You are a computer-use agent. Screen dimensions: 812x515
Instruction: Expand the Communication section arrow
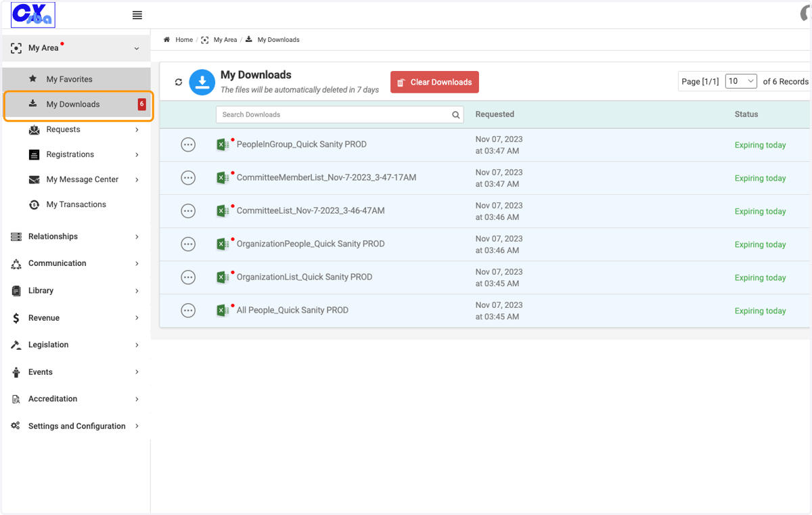137,264
